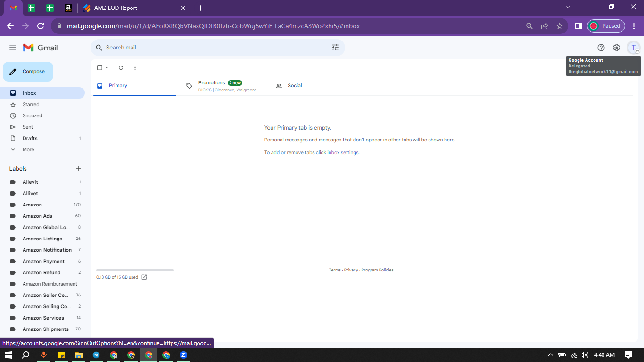
Task: Open the Windows notification center
Action: pos(628,355)
